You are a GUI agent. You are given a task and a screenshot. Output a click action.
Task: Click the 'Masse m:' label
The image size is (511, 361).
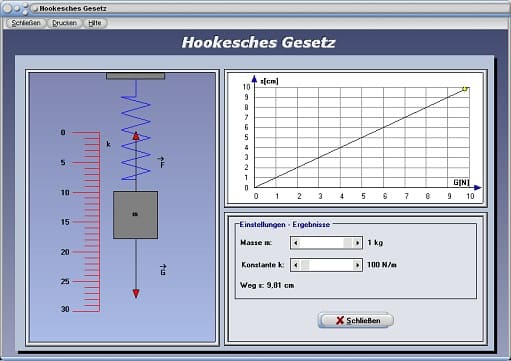click(x=256, y=243)
